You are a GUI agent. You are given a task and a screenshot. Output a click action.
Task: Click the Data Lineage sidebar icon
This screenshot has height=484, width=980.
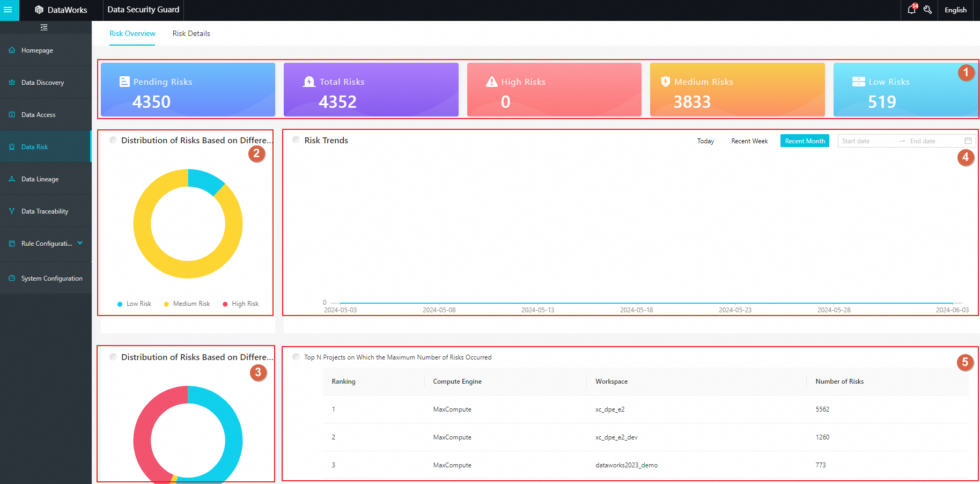(12, 179)
